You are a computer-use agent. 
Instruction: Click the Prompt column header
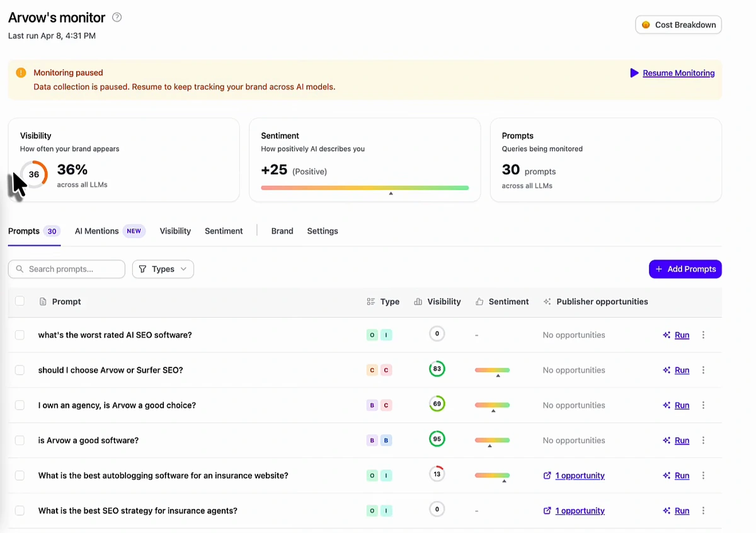[66, 302]
